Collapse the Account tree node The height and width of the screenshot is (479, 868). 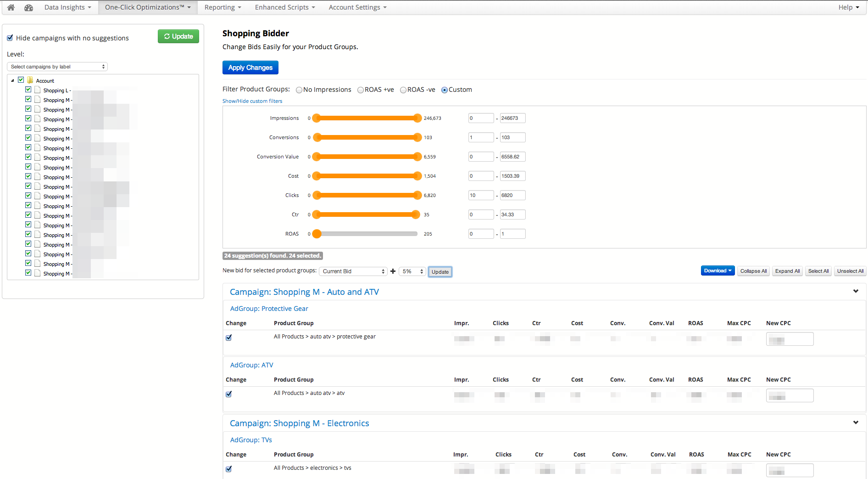[x=12, y=80]
